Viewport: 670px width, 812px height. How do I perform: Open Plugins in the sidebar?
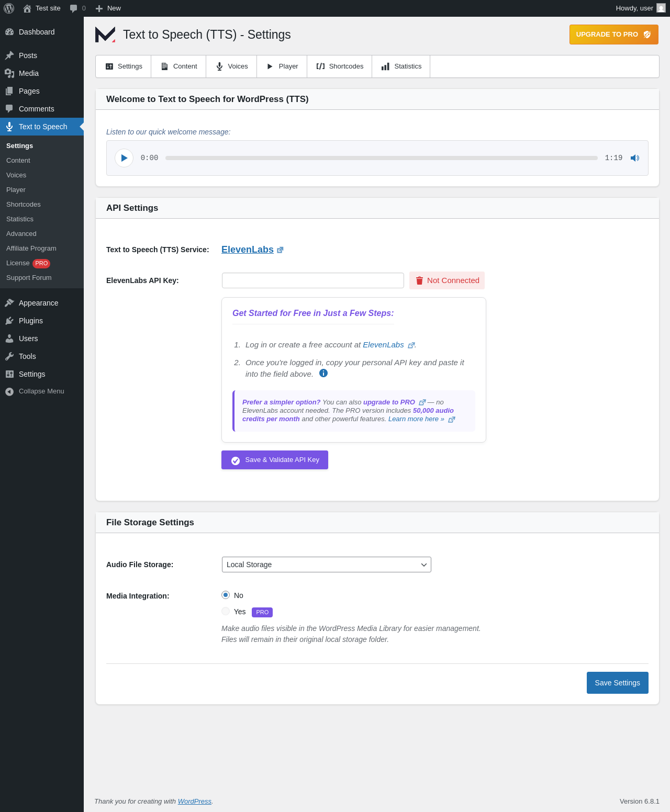(42, 321)
